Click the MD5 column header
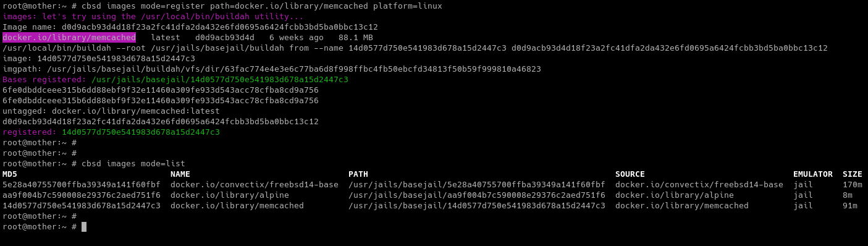Viewport: 868px width, 246px height. 10,174
